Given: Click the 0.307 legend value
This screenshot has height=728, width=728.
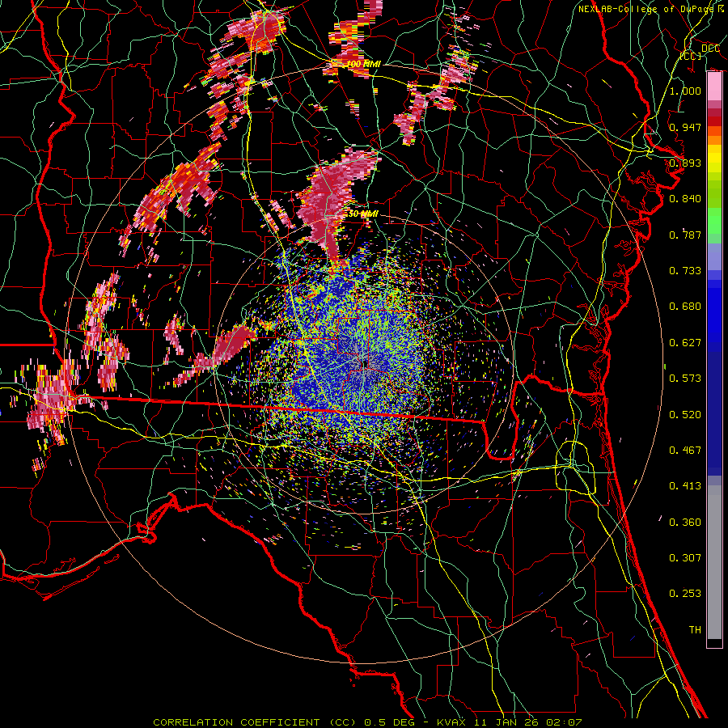Looking at the screenshot, I should [685, 558].
